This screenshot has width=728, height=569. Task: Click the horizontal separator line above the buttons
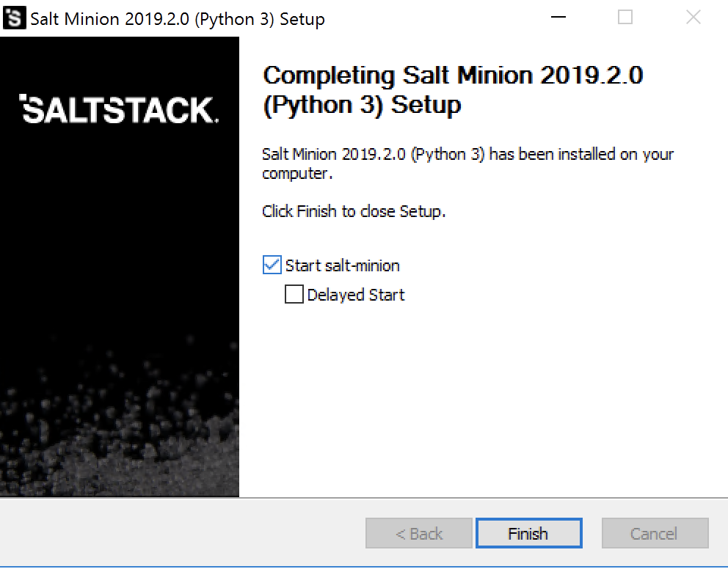[x=364, y=498]
